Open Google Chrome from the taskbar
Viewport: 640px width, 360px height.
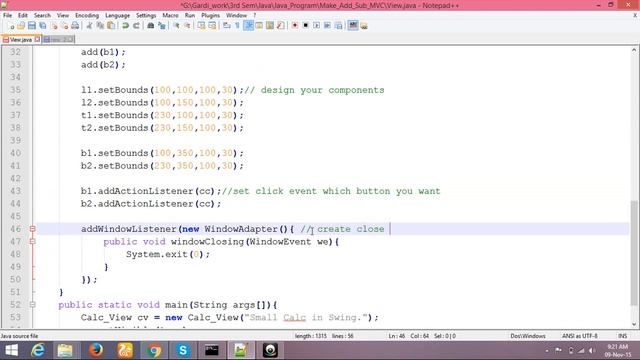pos(154,350)
